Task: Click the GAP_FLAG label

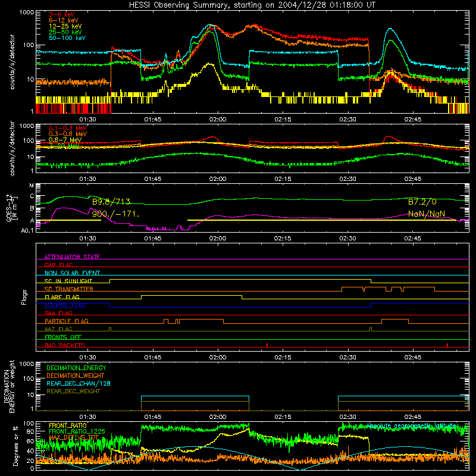Action: pos(58,265)
